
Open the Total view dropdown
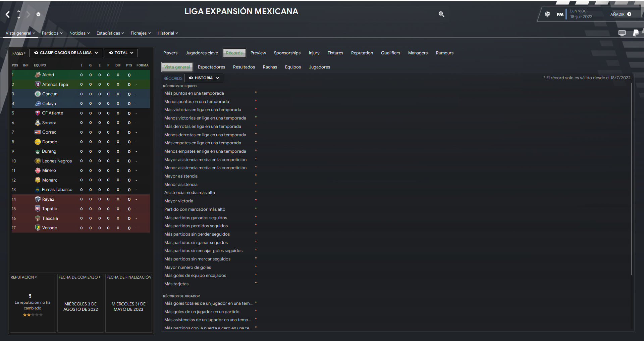coord(121,53)
